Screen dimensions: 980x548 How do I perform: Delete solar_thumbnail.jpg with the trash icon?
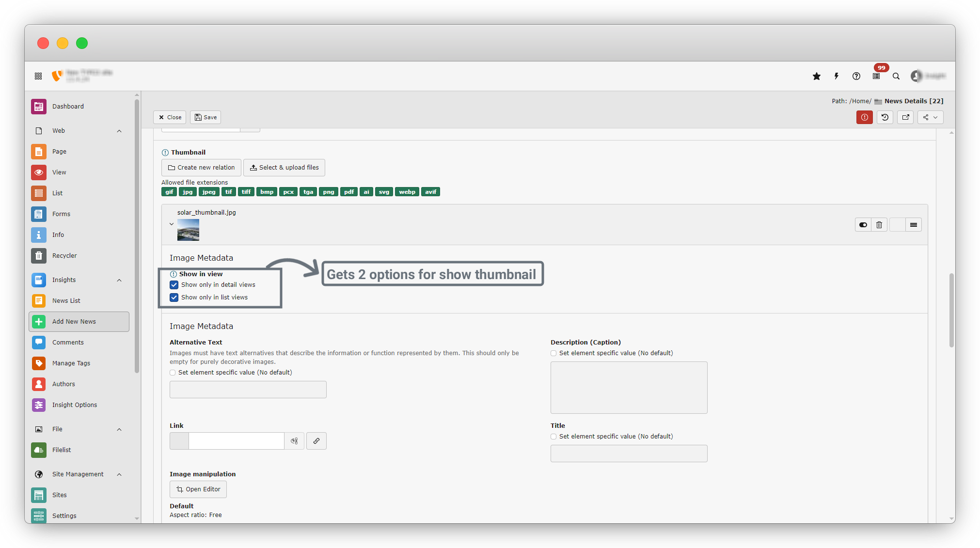pos(879,225)
